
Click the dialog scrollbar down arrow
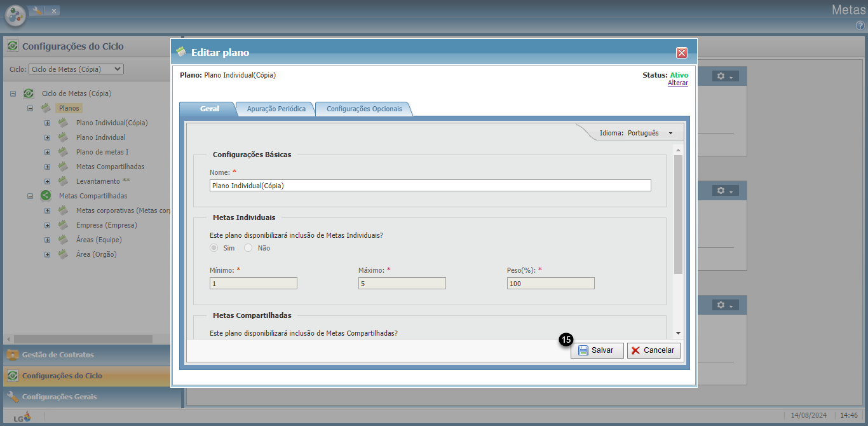(x=678, y=333)
